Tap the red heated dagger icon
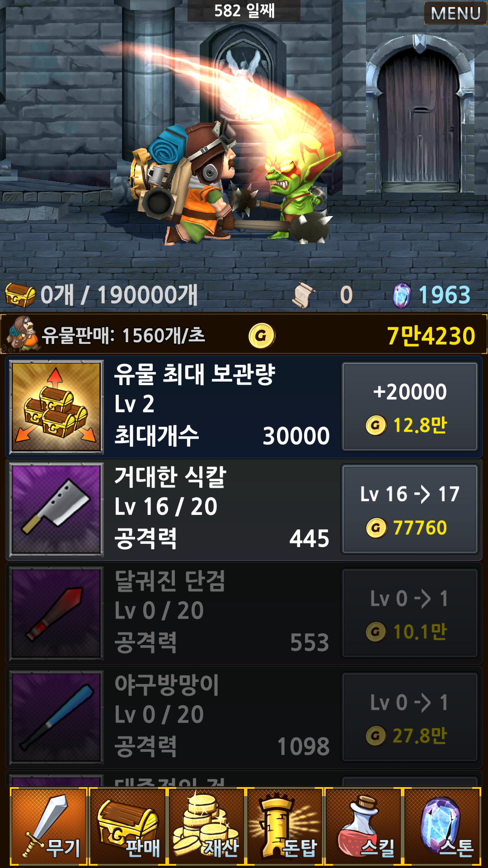 [56, 613]
